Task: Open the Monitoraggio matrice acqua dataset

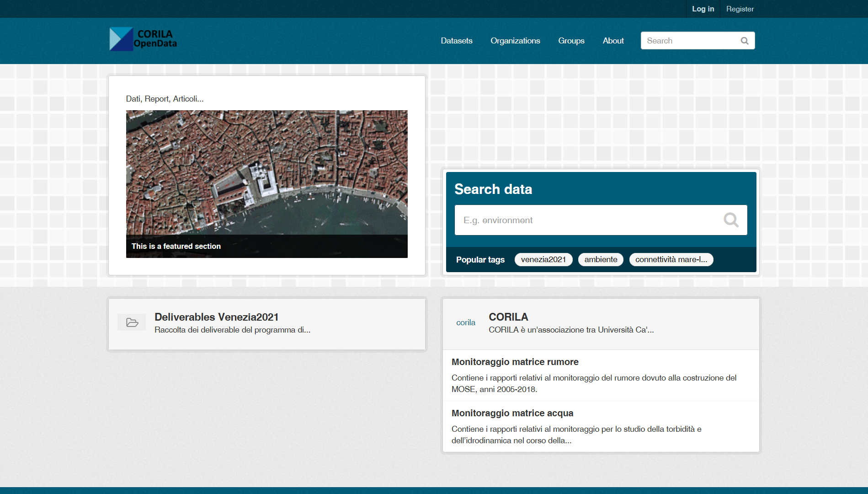Action: tap(512, 413)
